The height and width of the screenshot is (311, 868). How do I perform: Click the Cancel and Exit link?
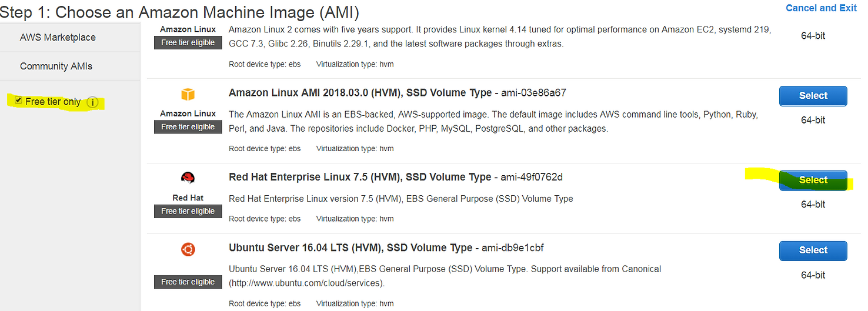tap(821, 8)
